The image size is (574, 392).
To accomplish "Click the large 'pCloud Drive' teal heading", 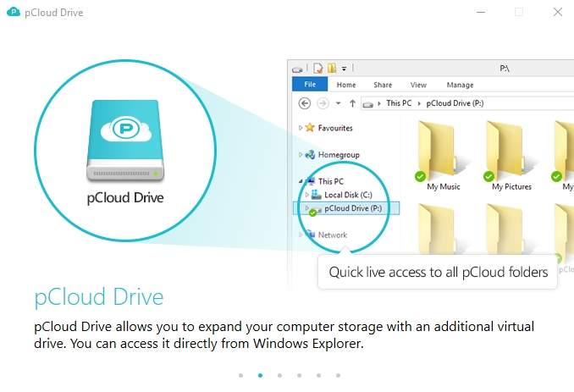I will (x=99, y=297).
